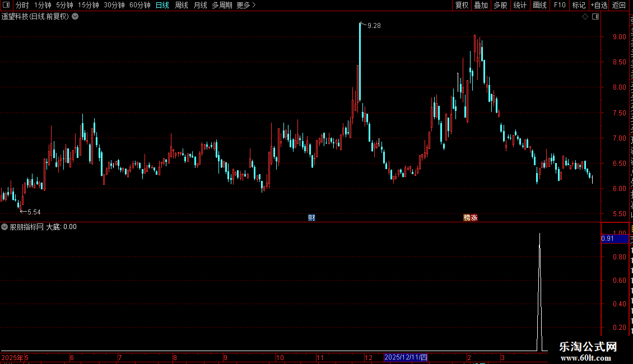Click the 财 financial event marker
The image size is (633, 364).
pos(311,218)
